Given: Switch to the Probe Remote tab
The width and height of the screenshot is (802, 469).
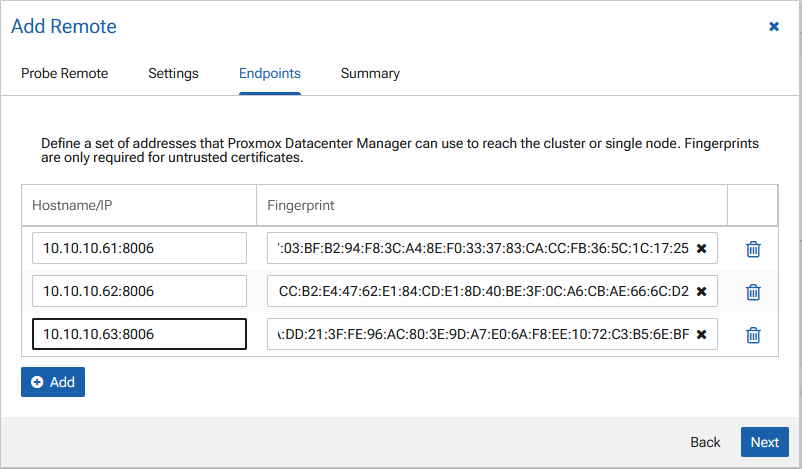Looking at the screenshot, I should [x=64, y=73].
